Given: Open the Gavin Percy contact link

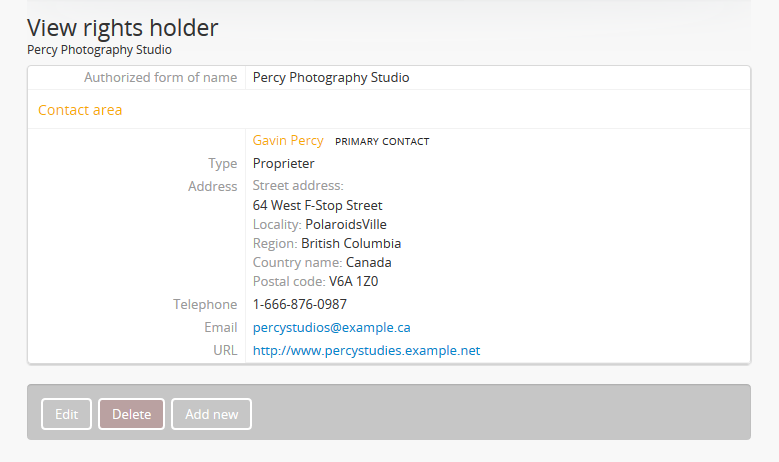Looking at the screenshot, I should [288, 141].
